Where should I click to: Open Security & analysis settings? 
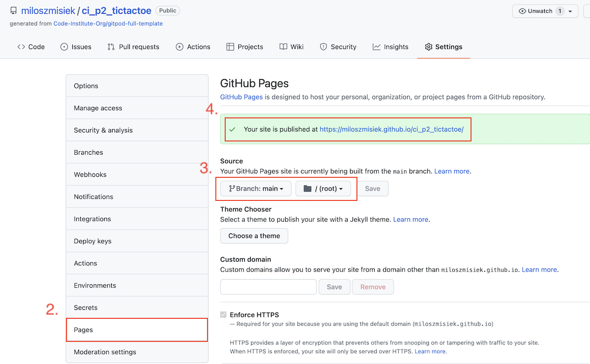pos(137,130)
